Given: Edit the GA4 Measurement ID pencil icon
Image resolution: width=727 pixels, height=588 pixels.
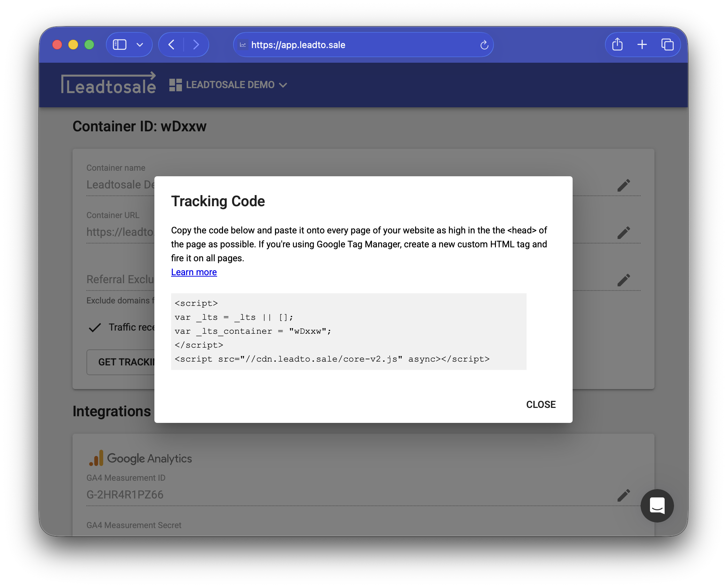Looking at the screenshot, I should click(624, 495).
